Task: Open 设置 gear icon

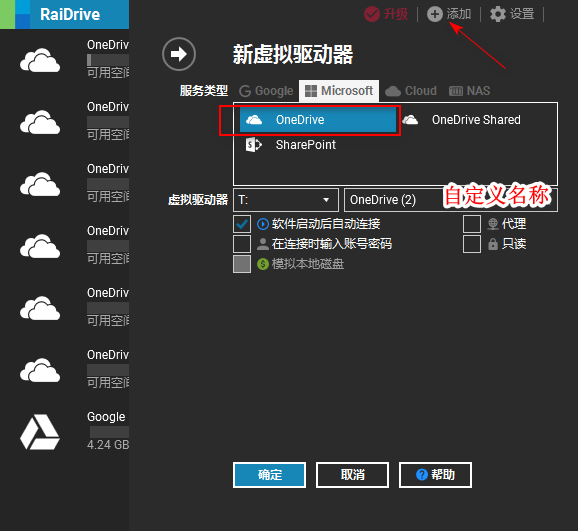Action: coord(498,14)
